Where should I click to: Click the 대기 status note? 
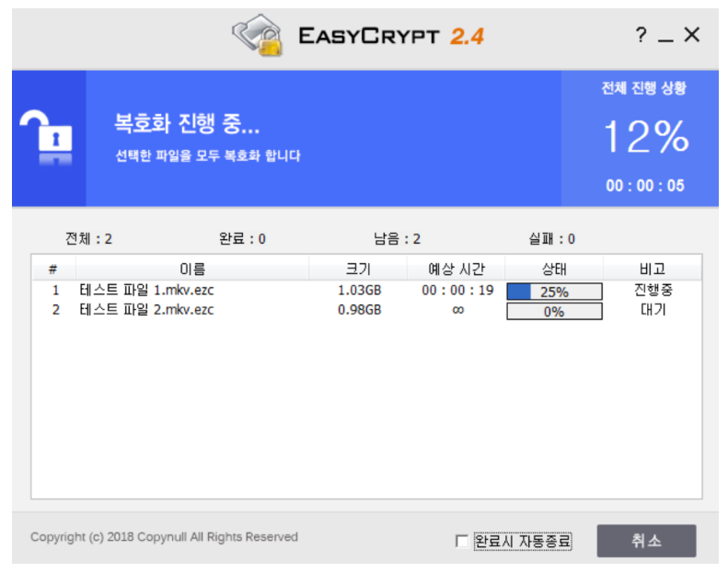653,310
